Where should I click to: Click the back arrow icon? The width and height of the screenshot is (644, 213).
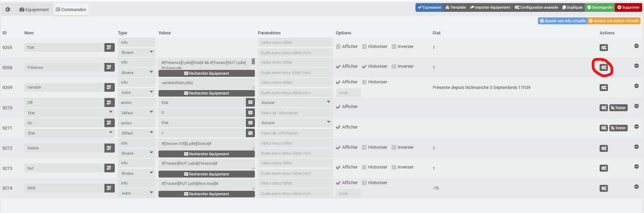[x=8, y=9]
